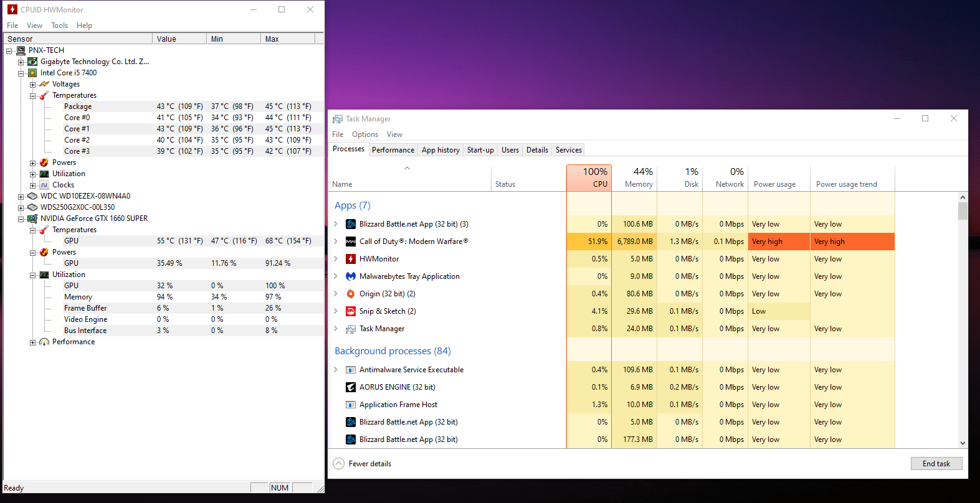Click the Origin (32 bit) app icon
This screenshot has width=980, height=503.
(x=351, y=294)
